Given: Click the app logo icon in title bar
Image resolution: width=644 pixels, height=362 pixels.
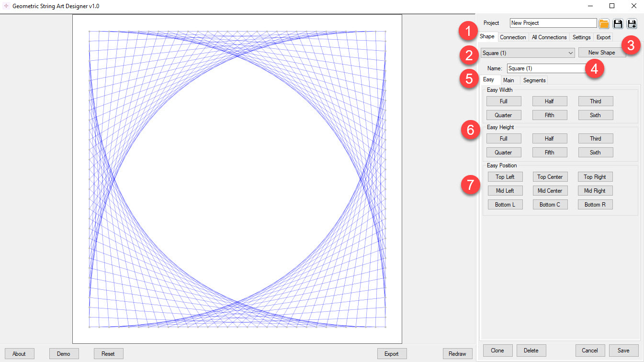Looking at the screenshot, I should click(6, 6).
